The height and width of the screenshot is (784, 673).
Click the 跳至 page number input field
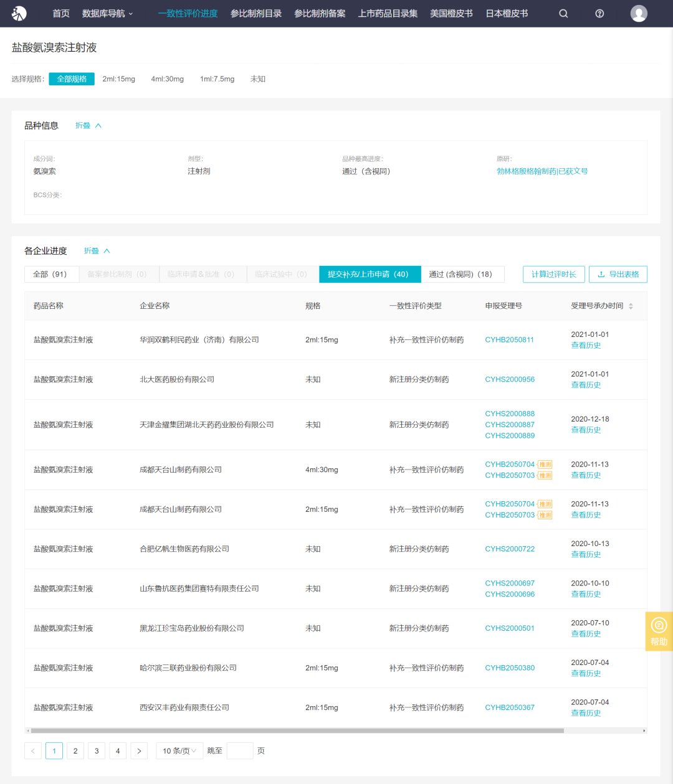(x=240, y=751)
